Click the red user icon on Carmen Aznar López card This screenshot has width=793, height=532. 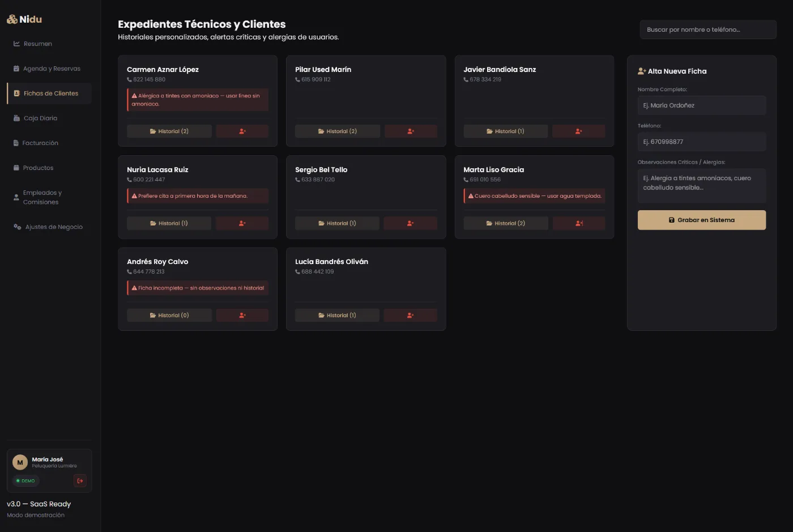[x=242, y=131]
